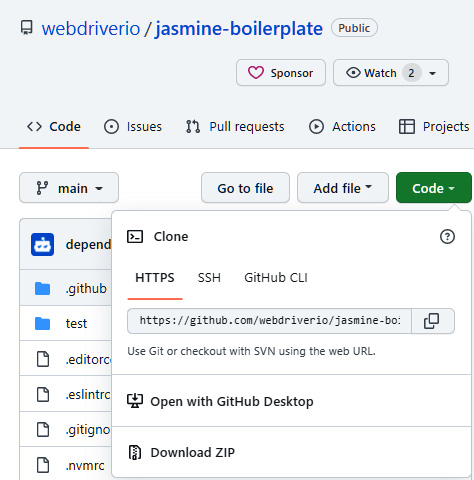
Task: Click the Go to file button
Action: 245,188
